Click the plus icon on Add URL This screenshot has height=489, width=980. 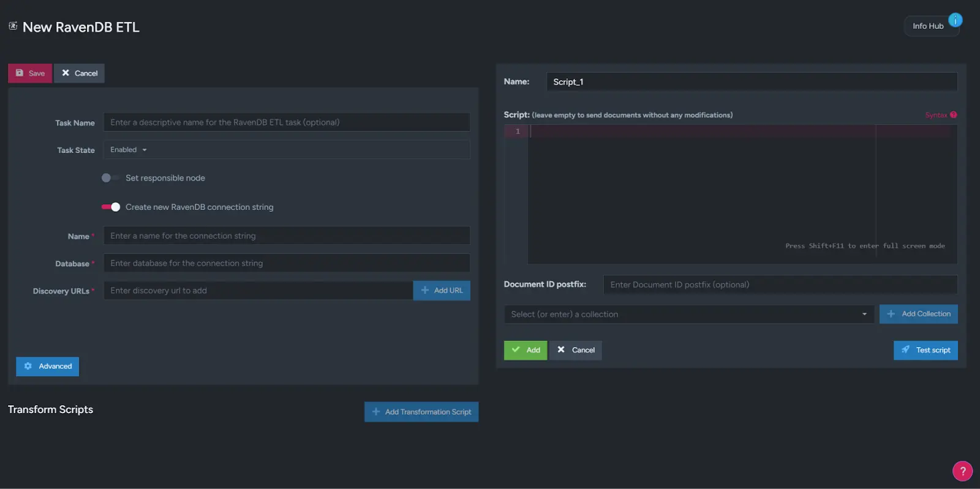(425, 290)
